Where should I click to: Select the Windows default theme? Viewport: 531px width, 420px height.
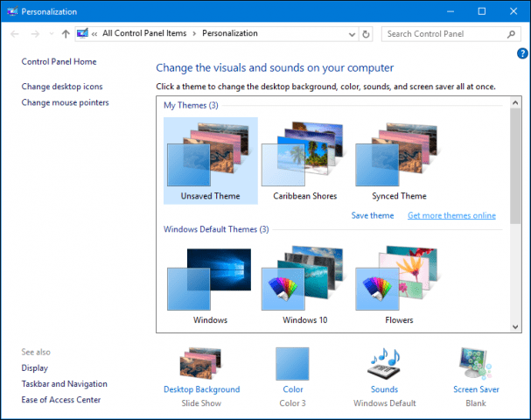pos(210,284)
